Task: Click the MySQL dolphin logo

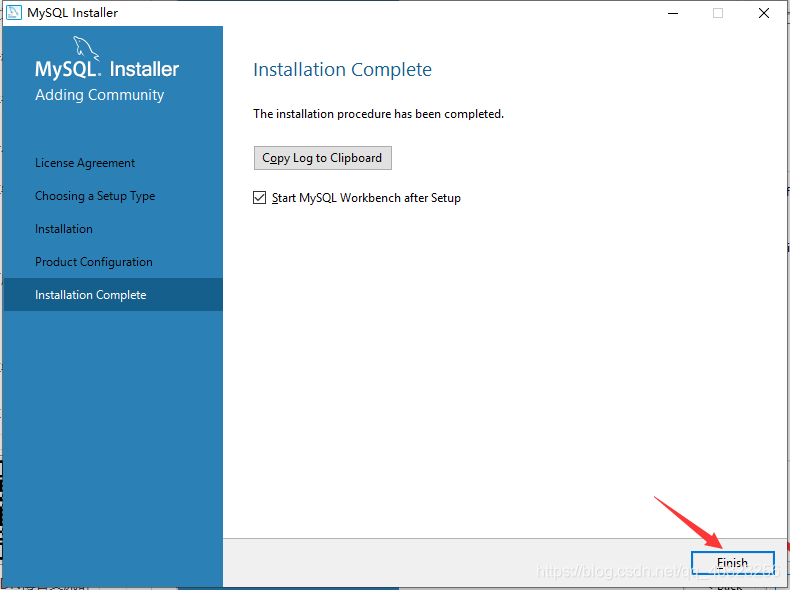Action: point(86,48)
